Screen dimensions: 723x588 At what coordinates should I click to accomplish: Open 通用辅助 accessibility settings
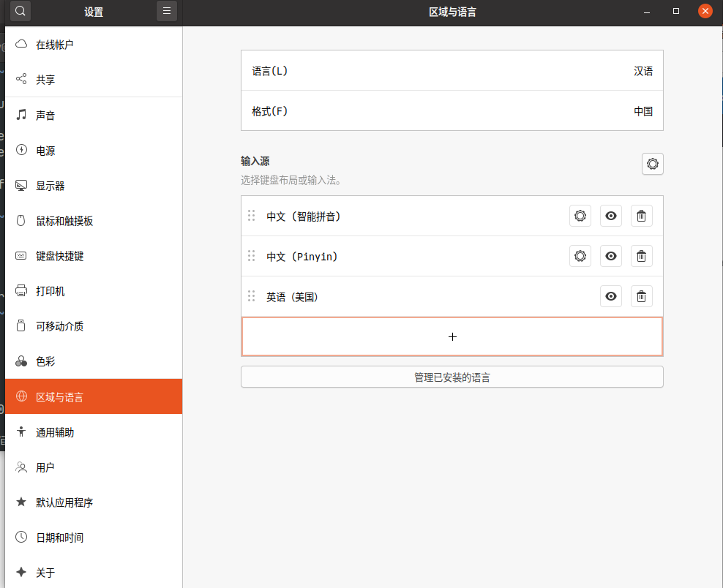point(94,431)
